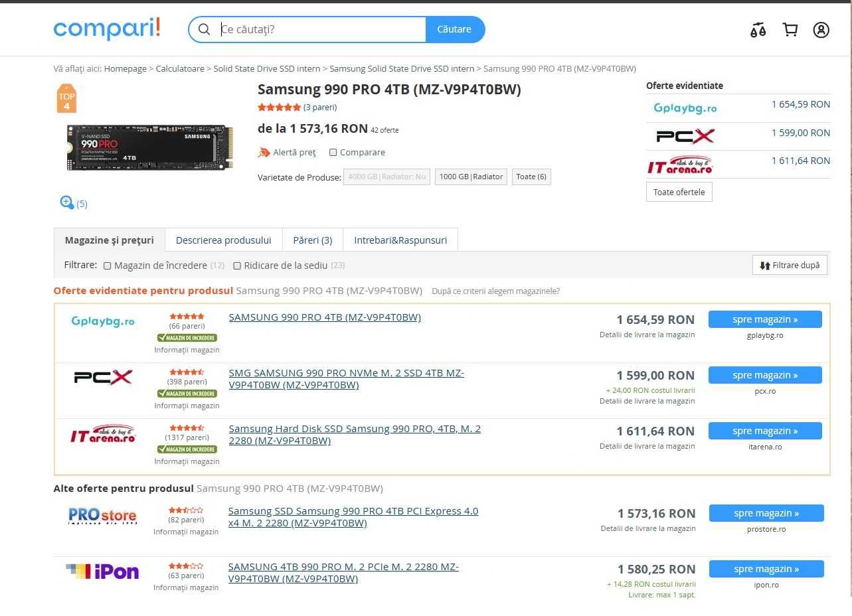This screenshot has width=852, height=616.
Task: Click 'Informații magazin' under iPon rating
Action: coord(186,587)
